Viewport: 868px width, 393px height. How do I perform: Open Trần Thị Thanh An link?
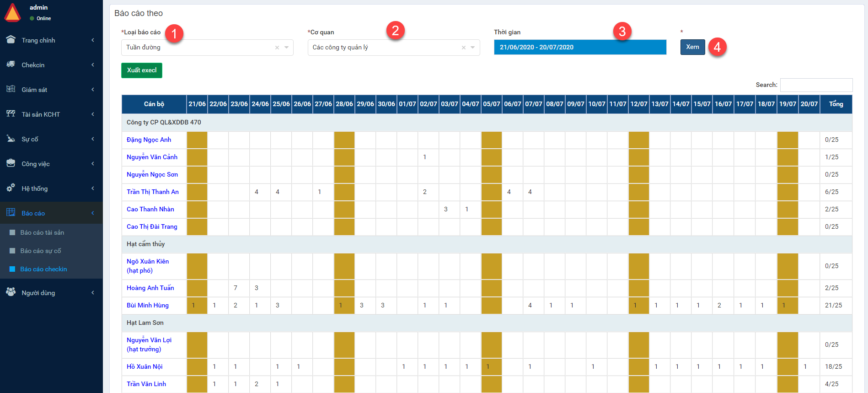(153, 192)
